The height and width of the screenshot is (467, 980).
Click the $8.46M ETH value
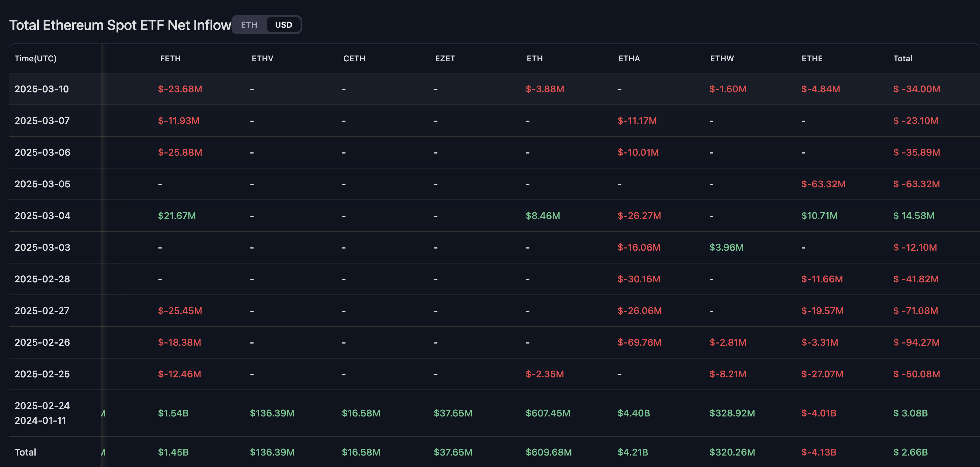coord(543,216)
